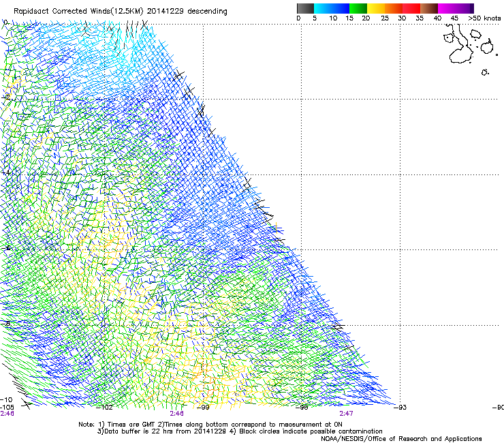Click the '-102' longitude label
The height and width of the screenshot is (443, 504).
105,408
